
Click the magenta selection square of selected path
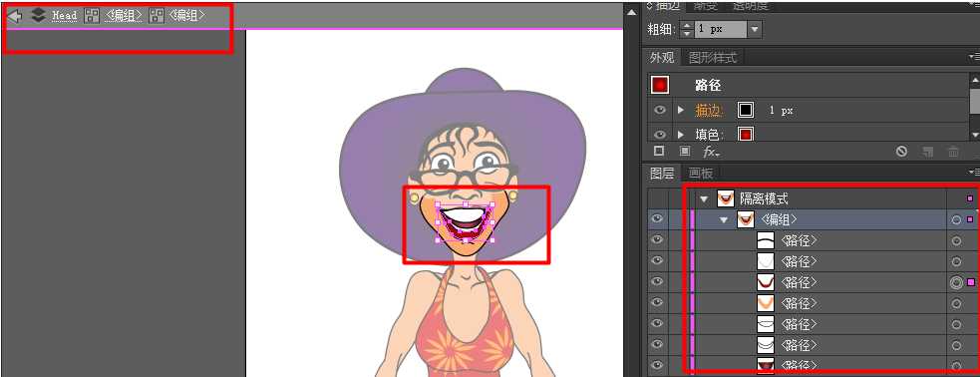(x=971, y=282)
